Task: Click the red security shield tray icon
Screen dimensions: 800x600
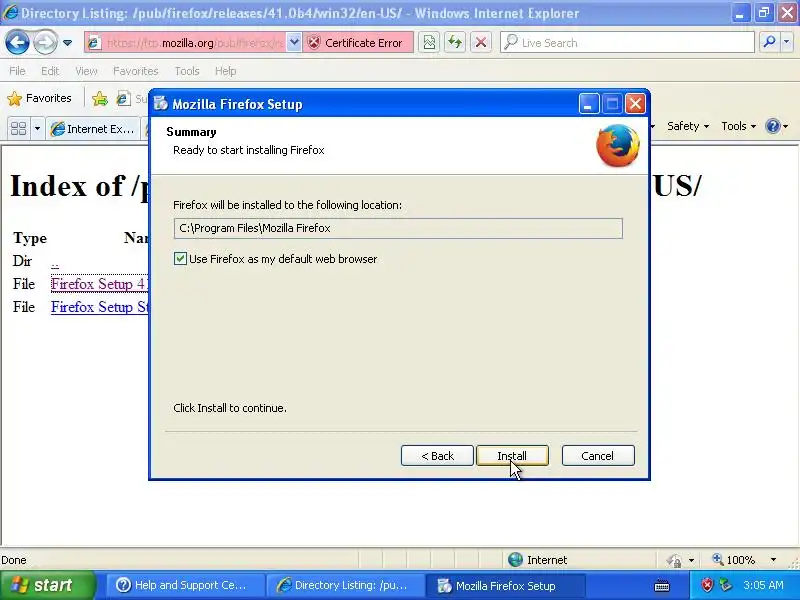Action: [707, 585]
